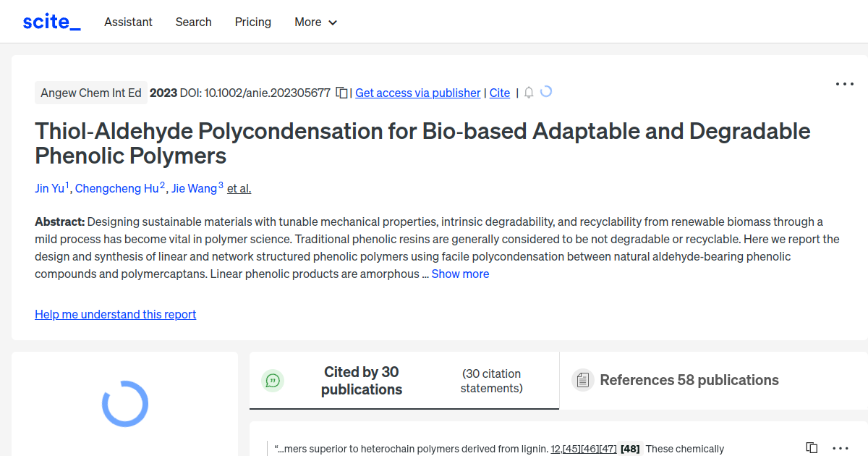Viewport: 868px width, 456px height.
Task: Open the top-right ellipsis menu
Action: click(x=844, y=84)
